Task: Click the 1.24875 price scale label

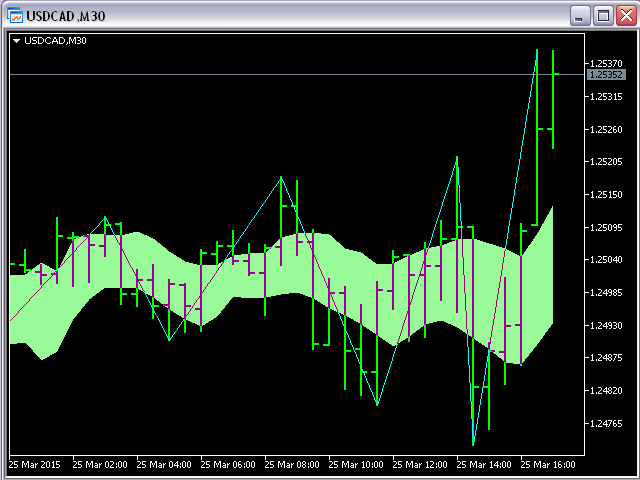Action: point(607,358)
